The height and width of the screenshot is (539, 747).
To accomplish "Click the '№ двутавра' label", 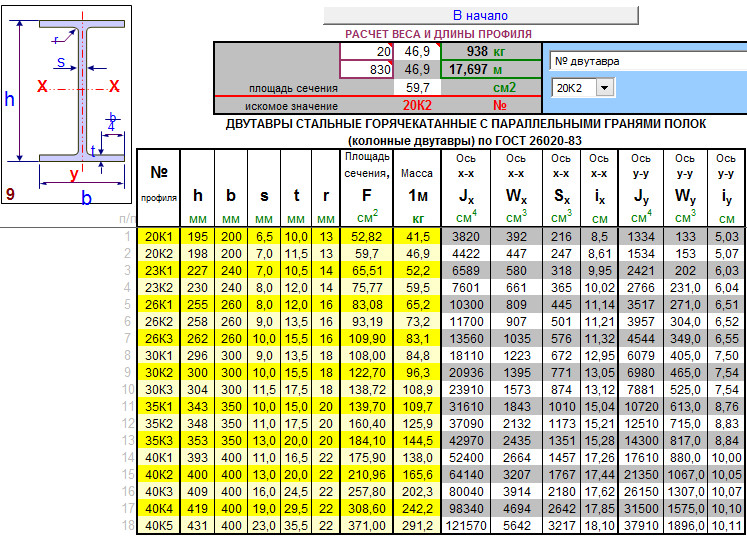I will click(587, 61).
